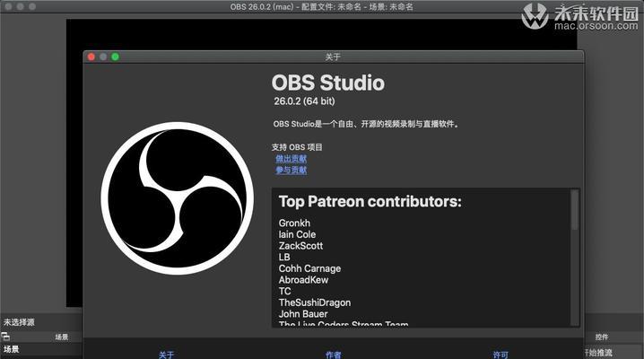644x359 pixels.
Task: Click the OBS Studio title heading
Action: (x=328, y=83)
